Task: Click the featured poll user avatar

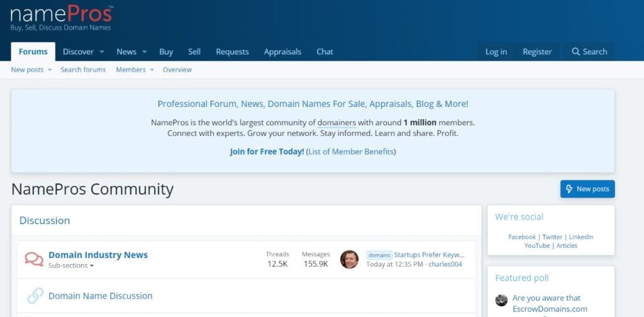Action: click(x=501, y=300)
